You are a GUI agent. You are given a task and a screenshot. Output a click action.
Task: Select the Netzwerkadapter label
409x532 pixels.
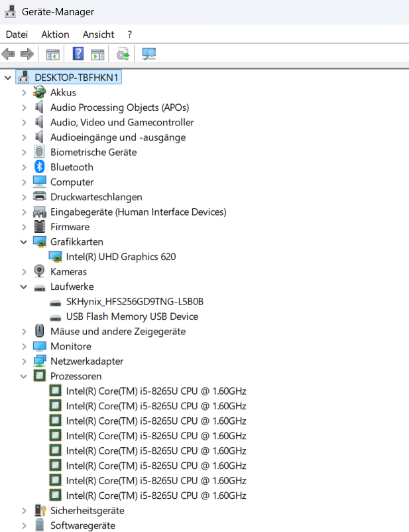[87, 362]
